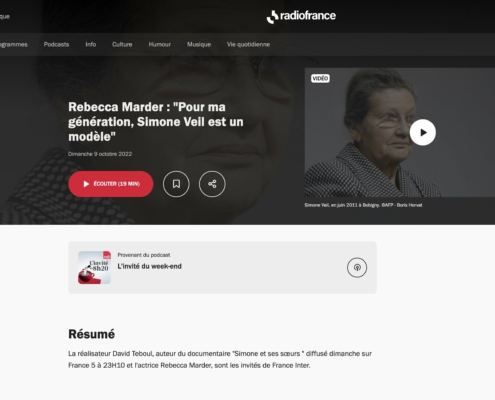Click the play triangle in Écouter button
The image size is (495, 400).
click(86, 184)
